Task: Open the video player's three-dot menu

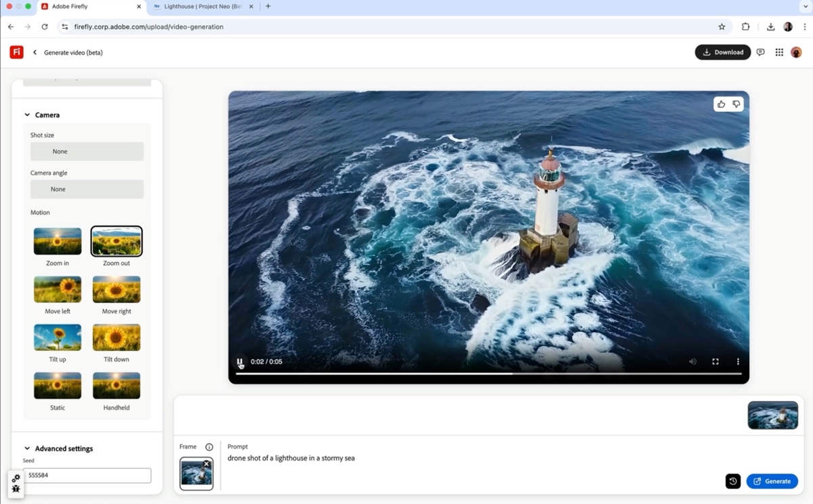Action: pyautogui.click(x=738, y=362)
